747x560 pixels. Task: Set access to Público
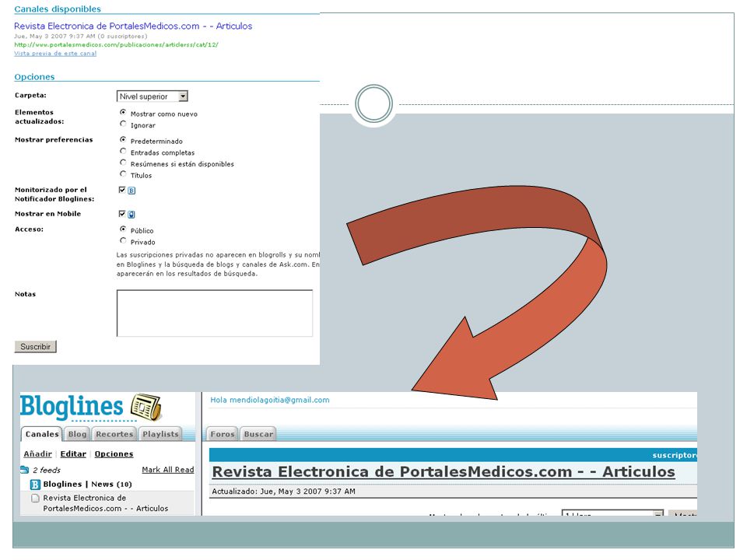point(123,229)
